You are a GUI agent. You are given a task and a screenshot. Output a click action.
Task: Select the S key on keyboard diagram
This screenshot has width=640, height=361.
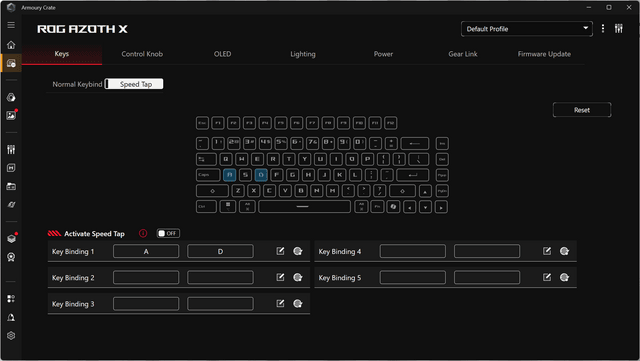pyautogui.click(x=245, y=175)
